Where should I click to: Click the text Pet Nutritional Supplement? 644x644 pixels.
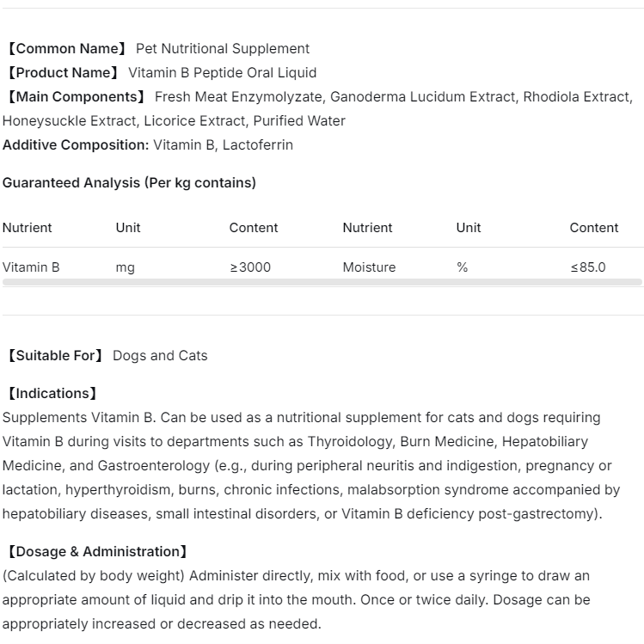coord(223,48)
